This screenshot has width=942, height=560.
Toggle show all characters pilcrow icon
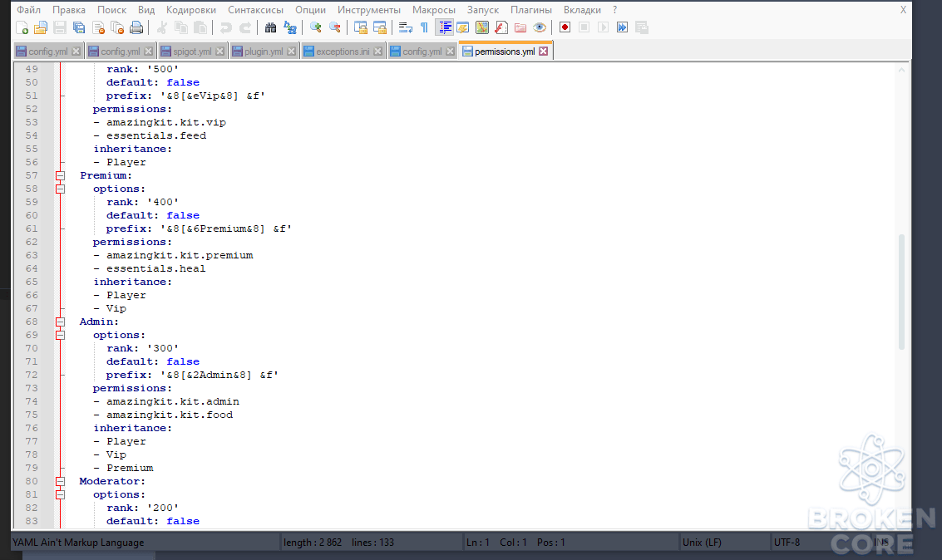click(425, 27)
